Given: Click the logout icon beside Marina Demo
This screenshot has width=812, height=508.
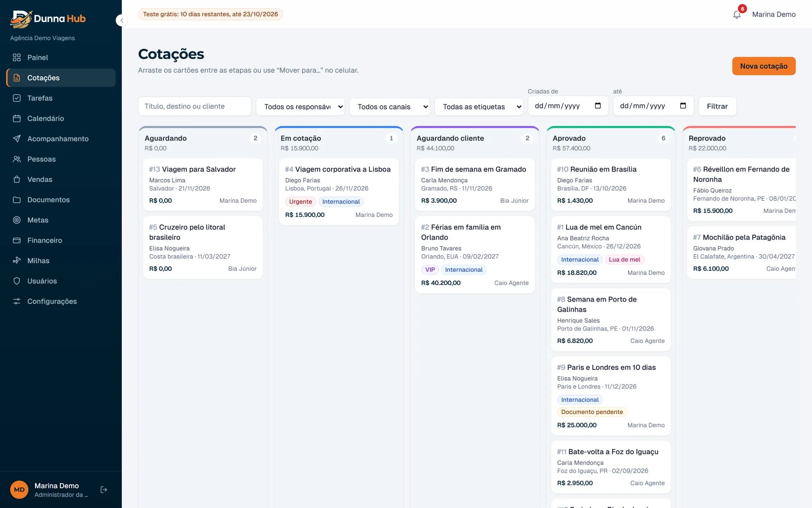Looking at the screenshot, I should [x=104, y=489].
